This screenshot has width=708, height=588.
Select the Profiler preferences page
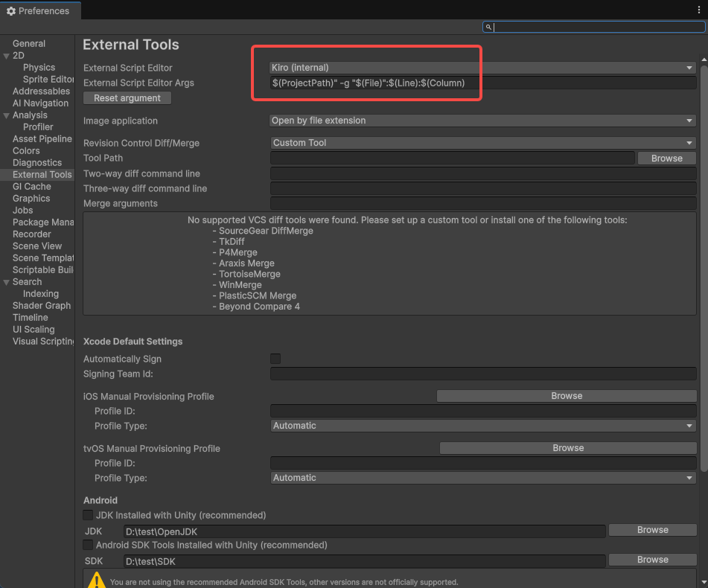tap(38, 127)
